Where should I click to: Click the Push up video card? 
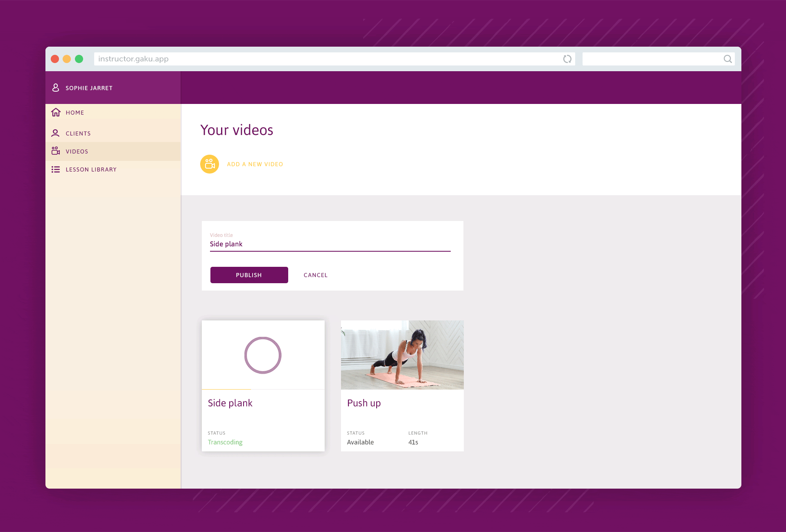tap(402, 385)
